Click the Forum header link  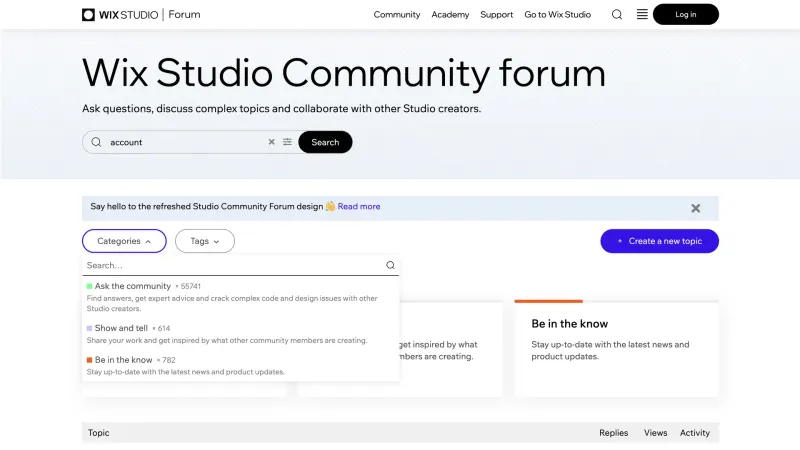184,14
